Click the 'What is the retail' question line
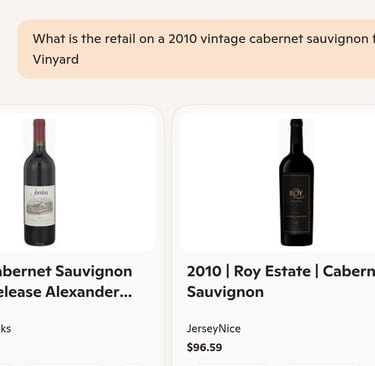 click(204, 39)
